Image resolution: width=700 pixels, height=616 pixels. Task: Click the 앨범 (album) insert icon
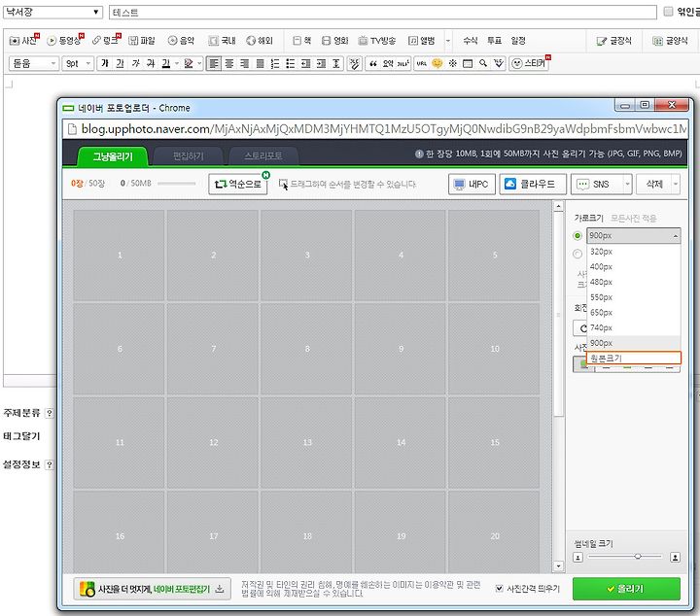tap(421, 41)
